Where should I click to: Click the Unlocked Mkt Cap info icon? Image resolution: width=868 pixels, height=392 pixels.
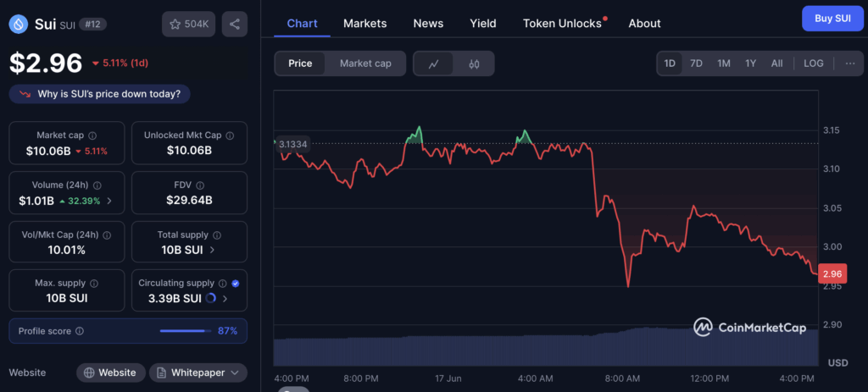230,135
